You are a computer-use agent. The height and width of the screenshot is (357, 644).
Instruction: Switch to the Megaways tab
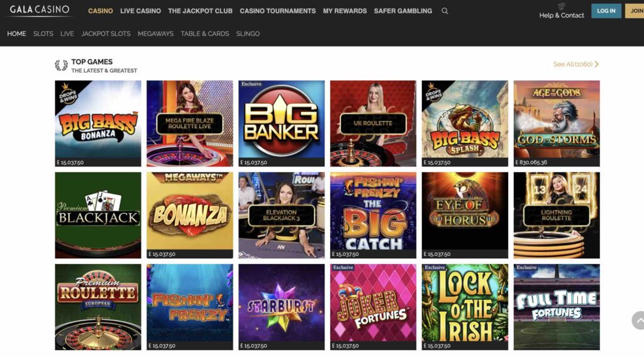tap(156, 34)
